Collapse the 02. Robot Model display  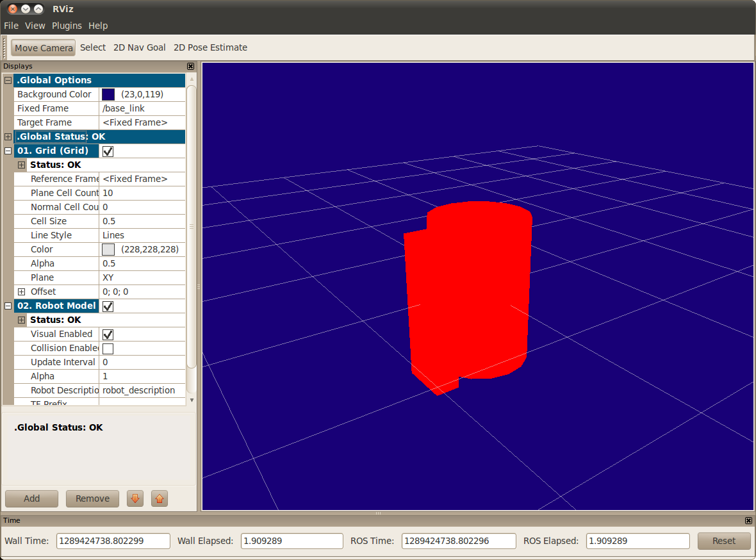coord(8,306)
